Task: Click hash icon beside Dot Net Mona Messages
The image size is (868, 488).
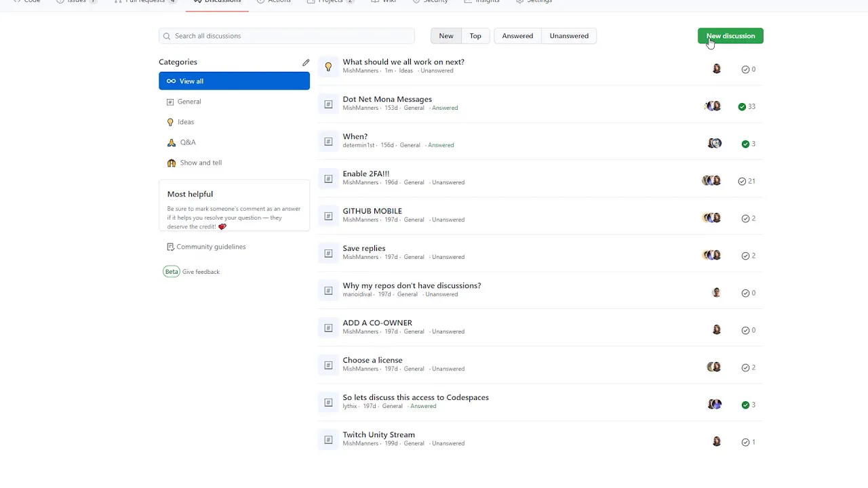Action: (328, 104)
